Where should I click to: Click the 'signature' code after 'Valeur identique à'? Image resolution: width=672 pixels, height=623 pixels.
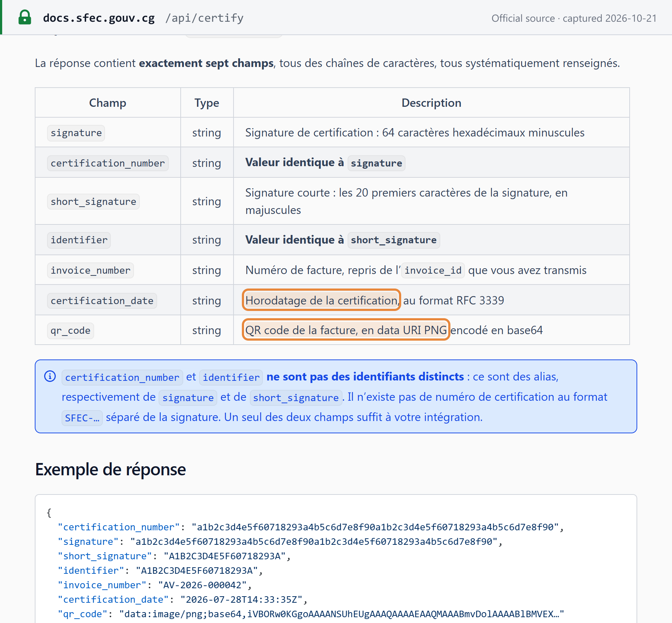377,163
